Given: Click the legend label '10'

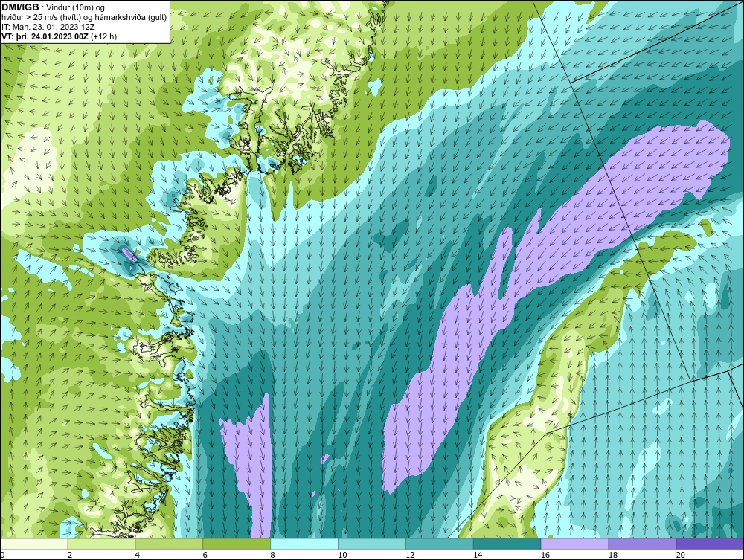Looking at the screenshot, I should 342,555.
